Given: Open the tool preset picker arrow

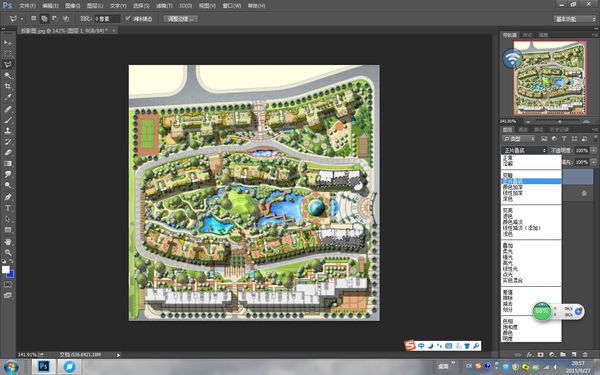Looking at the screenshot, I should click(22, 19).
